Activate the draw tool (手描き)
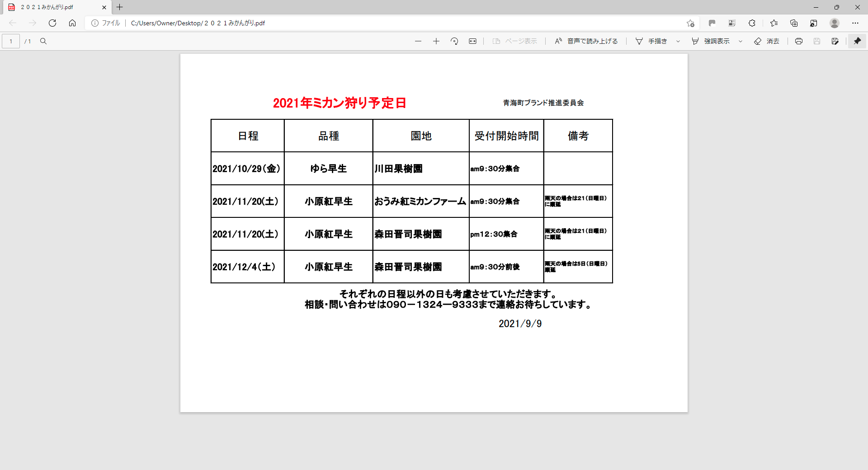 click(651, 41)
